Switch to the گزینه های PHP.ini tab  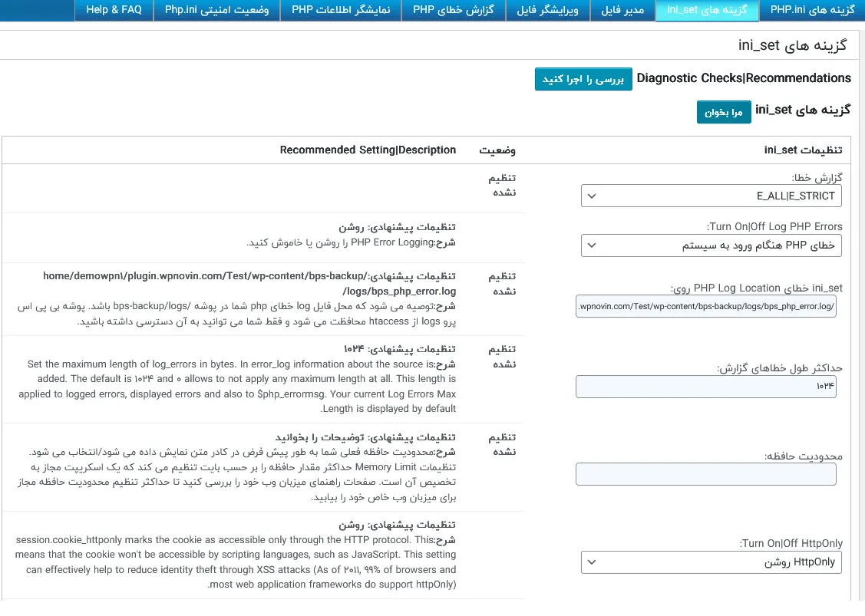point(812,10)
